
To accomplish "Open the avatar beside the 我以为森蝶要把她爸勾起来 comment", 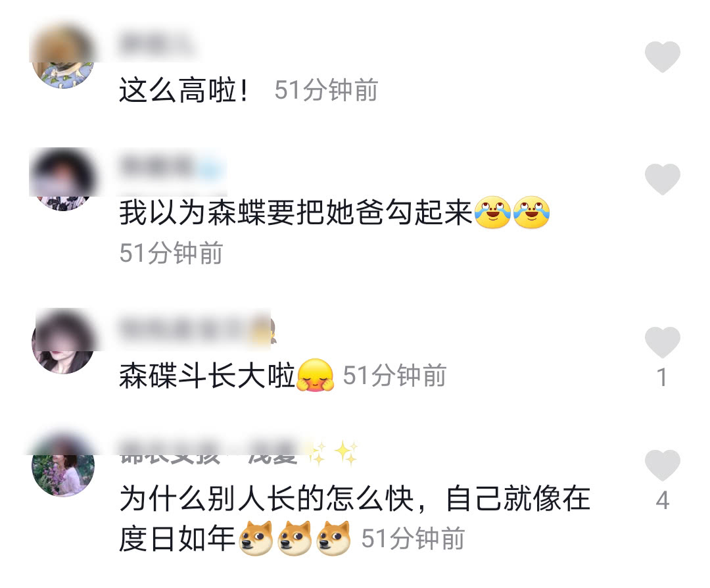I will [62, 180].
